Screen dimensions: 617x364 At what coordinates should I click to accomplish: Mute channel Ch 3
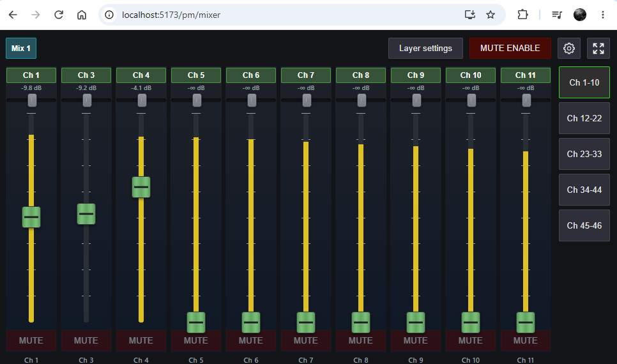(86, 340)
